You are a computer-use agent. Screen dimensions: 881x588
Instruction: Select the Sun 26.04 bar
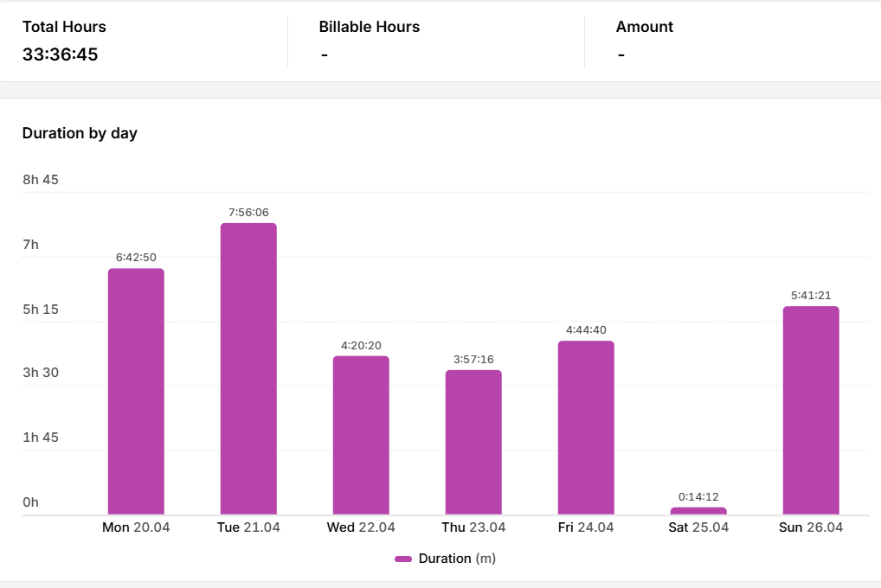click(811, 411)
